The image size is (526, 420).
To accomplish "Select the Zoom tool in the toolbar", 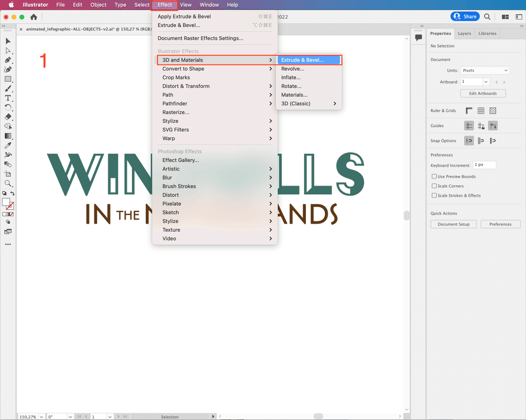I will [x=8, y=183].
